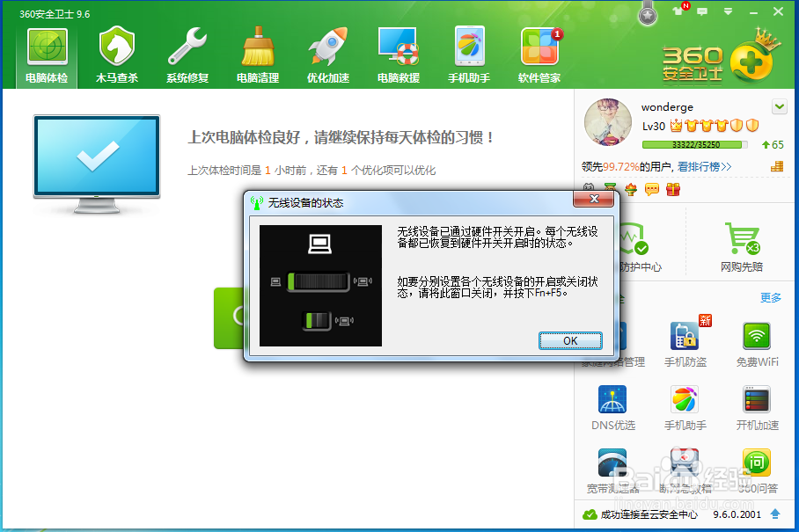The image size is (799, 532).
Task: Open 断网急救箱 tool
Action: 685,471
